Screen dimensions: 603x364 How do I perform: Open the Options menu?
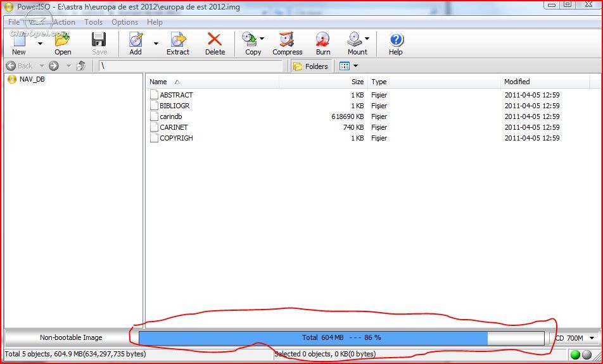[x=125, y=22]
